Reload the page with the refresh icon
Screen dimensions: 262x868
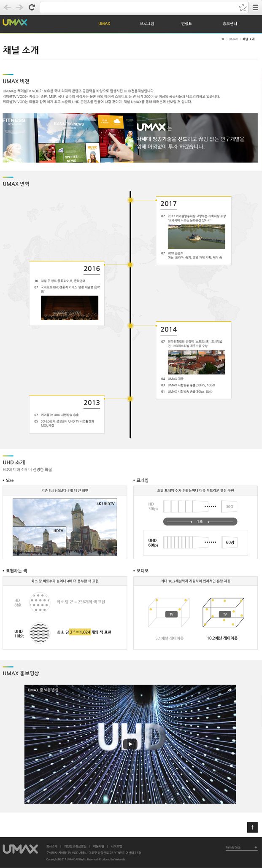(x=32, y=7)
